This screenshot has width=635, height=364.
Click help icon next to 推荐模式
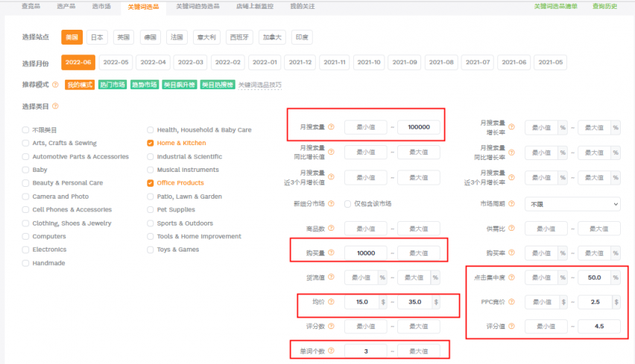(x=55, y=85)
